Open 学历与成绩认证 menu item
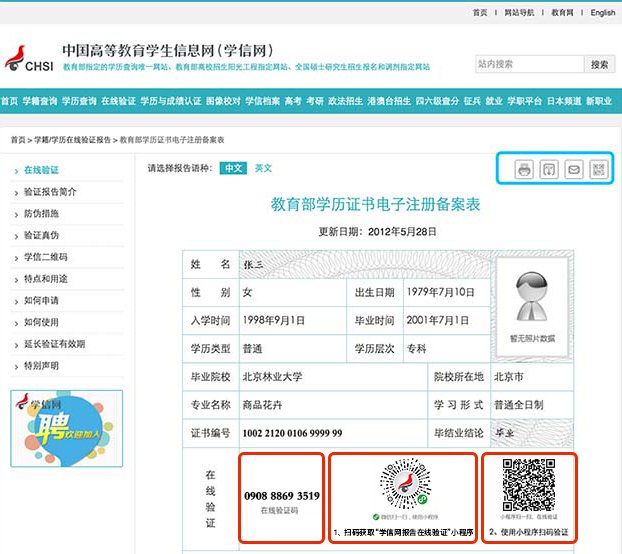The width and height of the screenshot is (622, 554). tap(171, 101)
